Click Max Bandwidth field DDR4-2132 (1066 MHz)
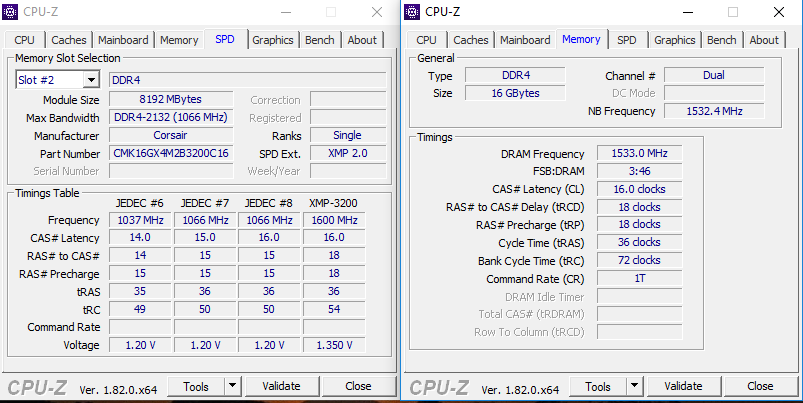Viewport: 803px width, 403px height. coord(171,117)
